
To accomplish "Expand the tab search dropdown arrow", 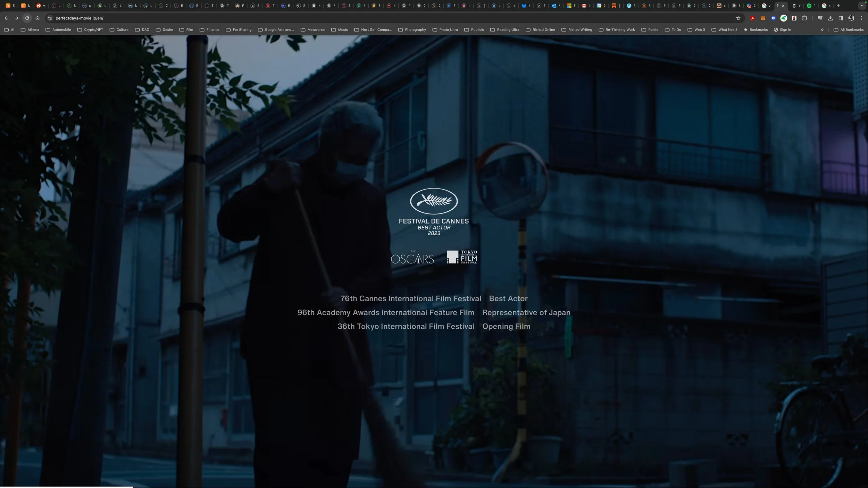I will (862, 6).
